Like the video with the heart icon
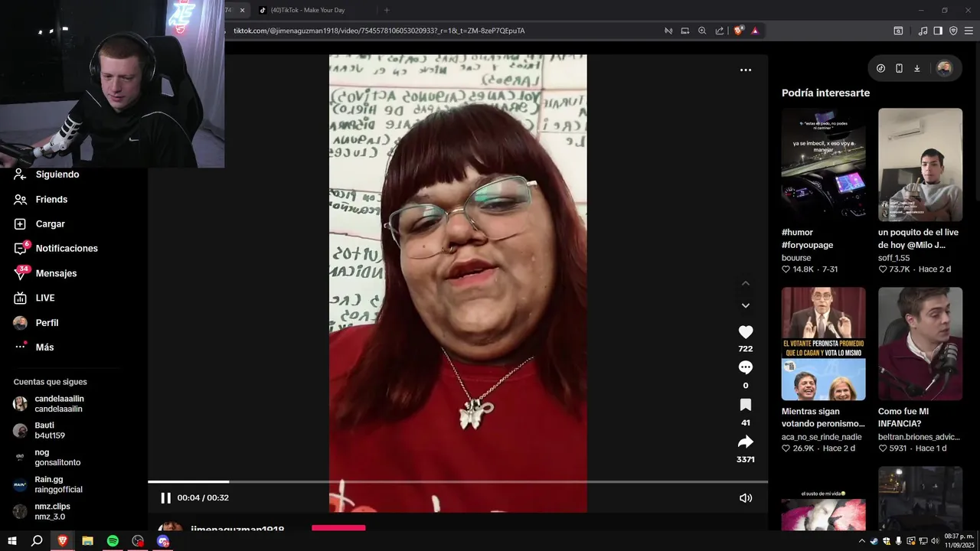980x551 pixels. point(745,332)
